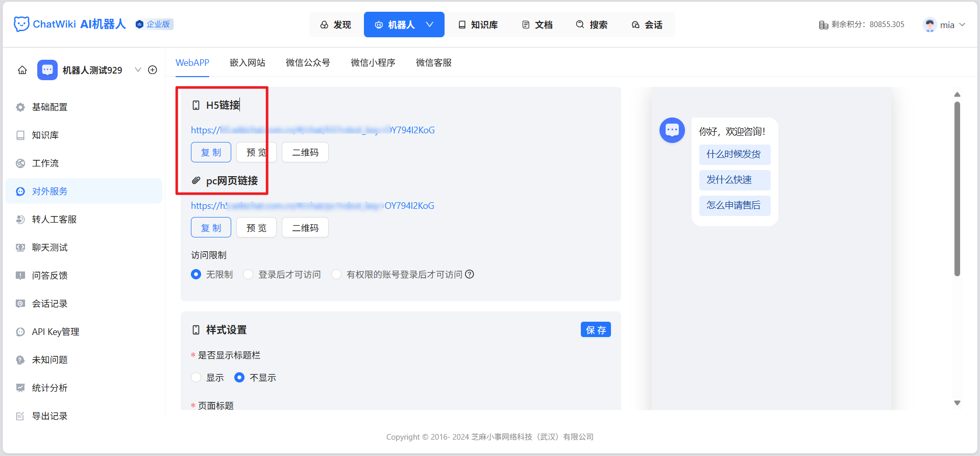Click the scrollbar down arrow
The image size is (980, 456).
point(958,403)
